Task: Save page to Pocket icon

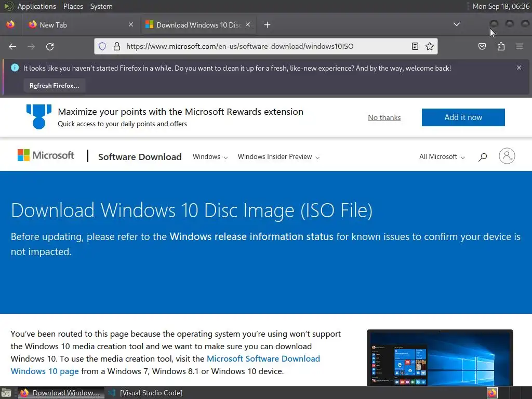Action: (x=482, y=46)
